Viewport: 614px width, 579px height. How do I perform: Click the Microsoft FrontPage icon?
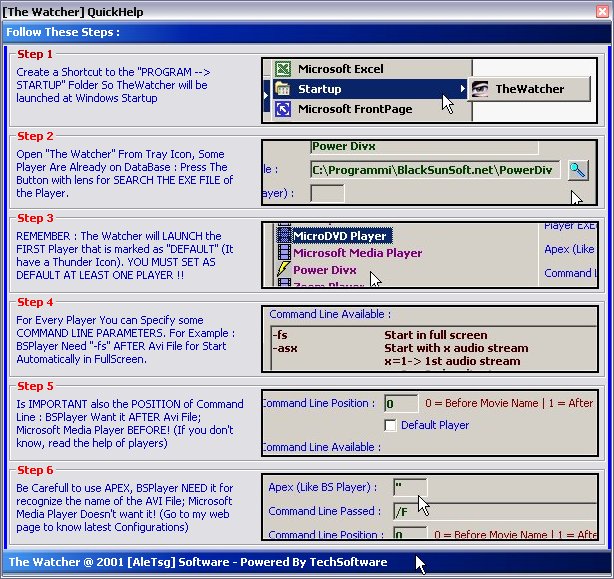click(x=283, y=109)
